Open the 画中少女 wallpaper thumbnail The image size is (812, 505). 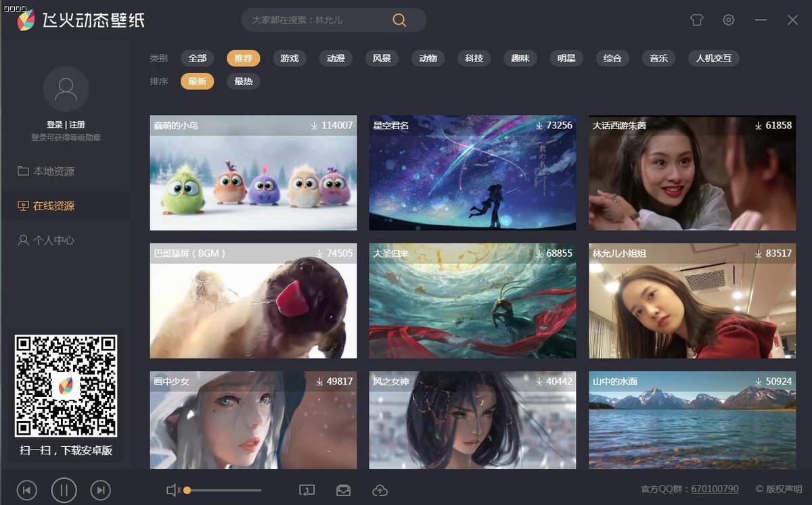click(x=253, y=420)
